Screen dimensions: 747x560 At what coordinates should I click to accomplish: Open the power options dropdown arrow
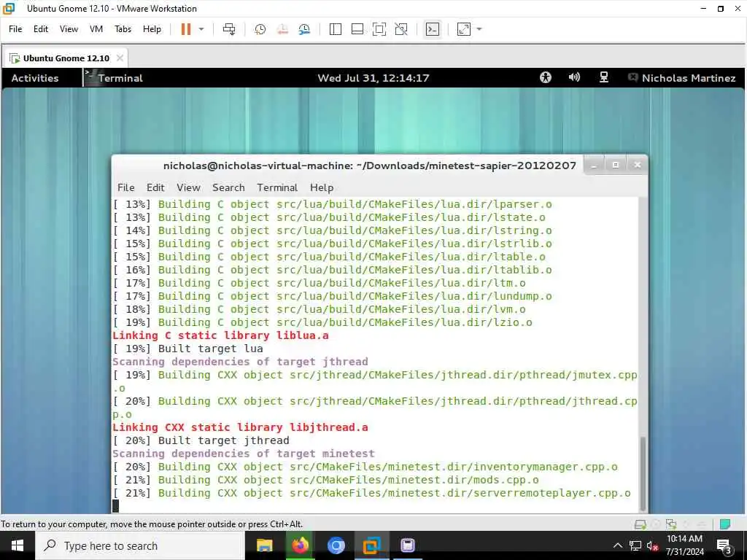[201, 29]
